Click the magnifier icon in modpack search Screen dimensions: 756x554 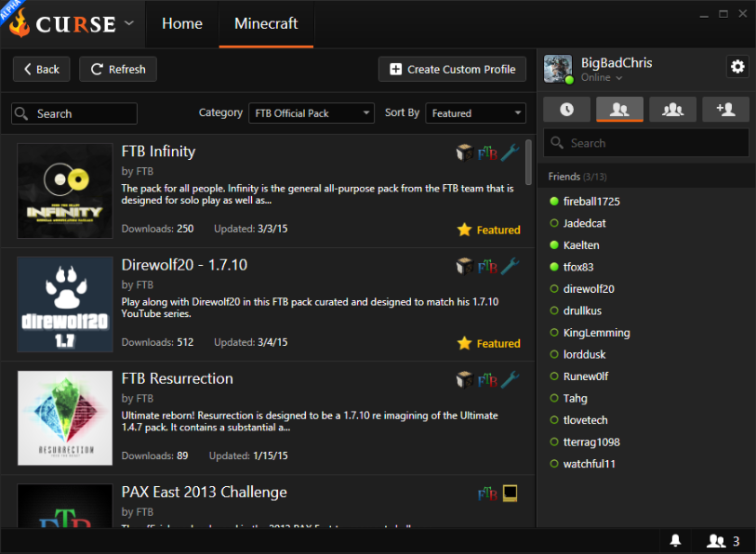(21, 113)
